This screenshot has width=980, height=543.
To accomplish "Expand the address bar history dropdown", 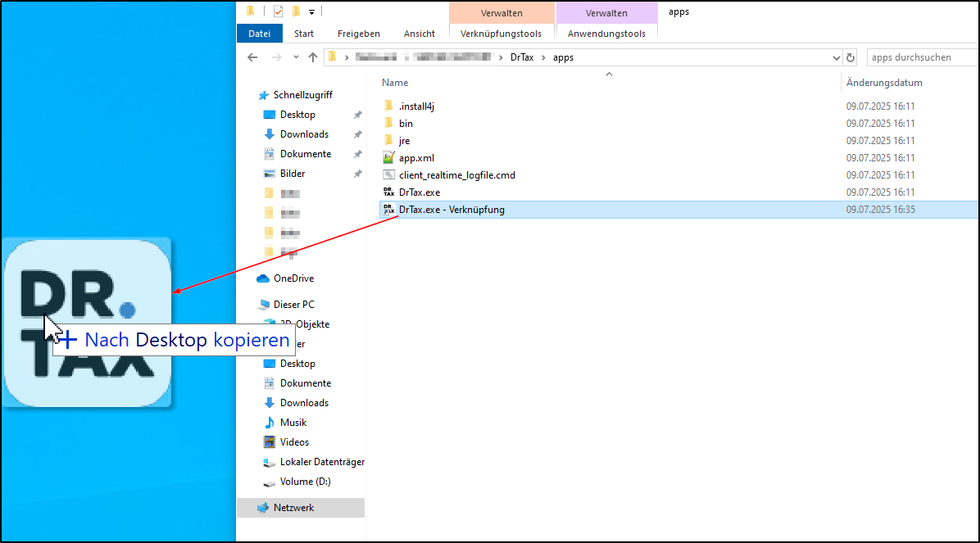I will [x=836, y=57].
